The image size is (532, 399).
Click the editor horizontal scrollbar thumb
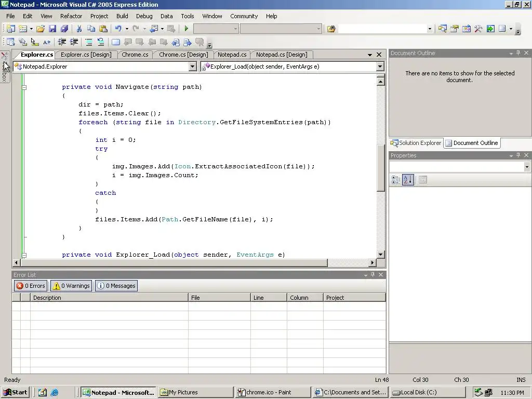(x=174, y=262)
